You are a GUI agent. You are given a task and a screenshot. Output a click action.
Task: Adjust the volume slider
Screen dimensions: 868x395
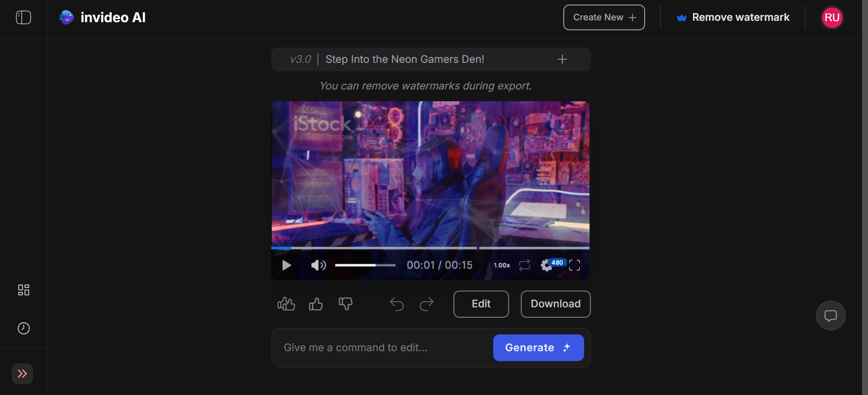coord(365,265)
